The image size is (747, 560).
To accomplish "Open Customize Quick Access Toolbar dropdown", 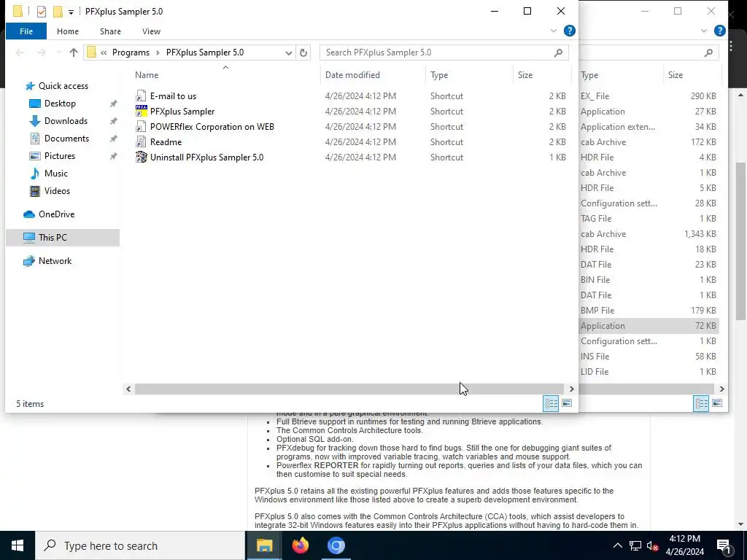I will (71, 12).
